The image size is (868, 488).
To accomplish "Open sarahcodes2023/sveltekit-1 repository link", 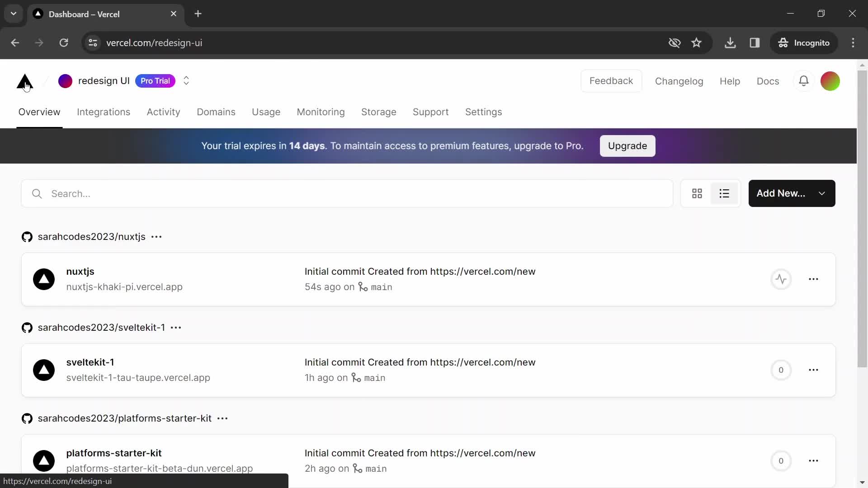I will pos(101,328).
